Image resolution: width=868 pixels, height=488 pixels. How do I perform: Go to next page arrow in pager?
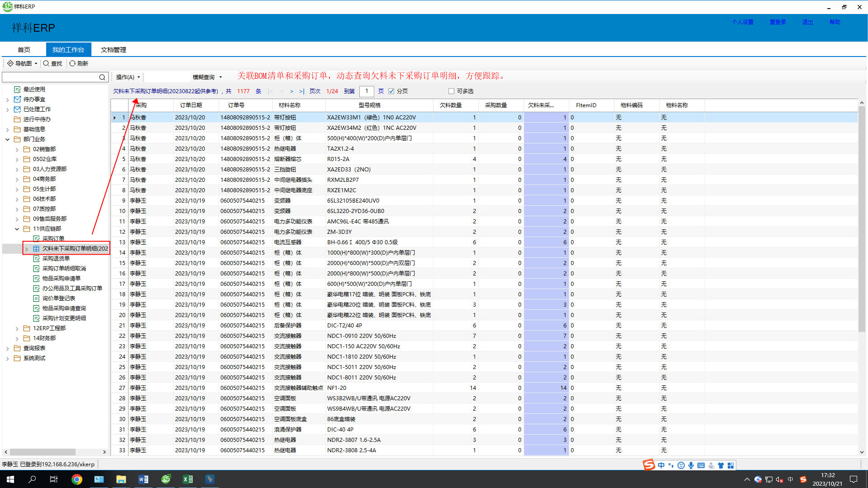(291, 91)
